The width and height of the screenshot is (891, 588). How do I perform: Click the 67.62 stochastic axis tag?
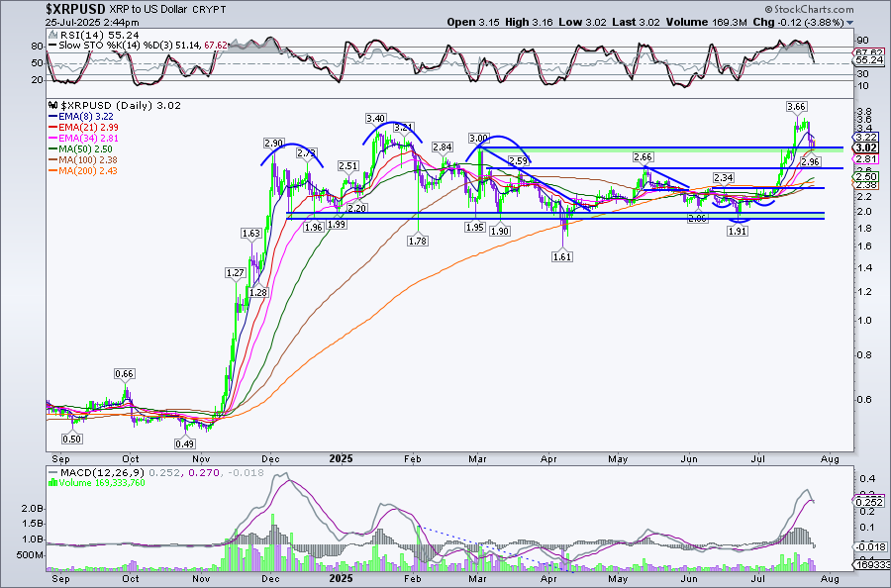pyautogui.click(x=869, y=52)
